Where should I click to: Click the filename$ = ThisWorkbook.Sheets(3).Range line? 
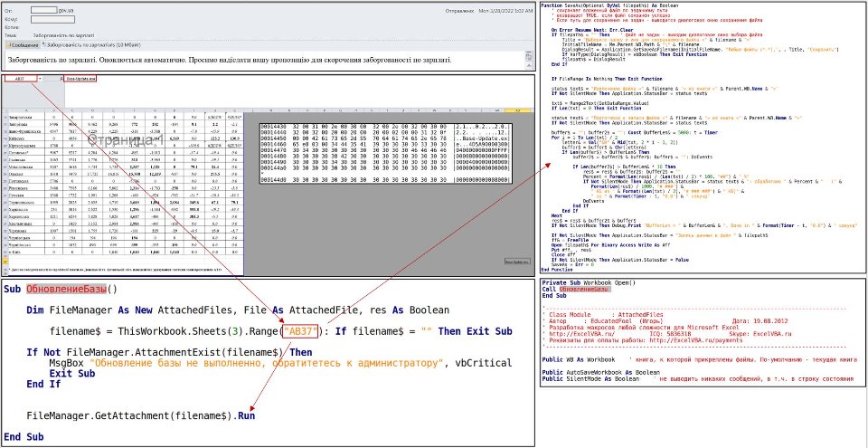280,331
